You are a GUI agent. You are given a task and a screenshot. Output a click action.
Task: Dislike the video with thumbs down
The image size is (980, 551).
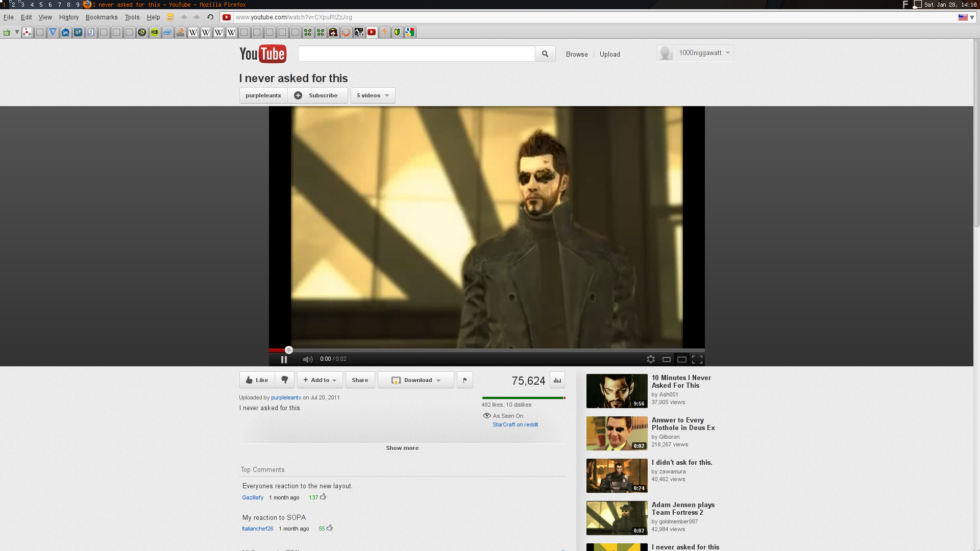coord(285,380)
